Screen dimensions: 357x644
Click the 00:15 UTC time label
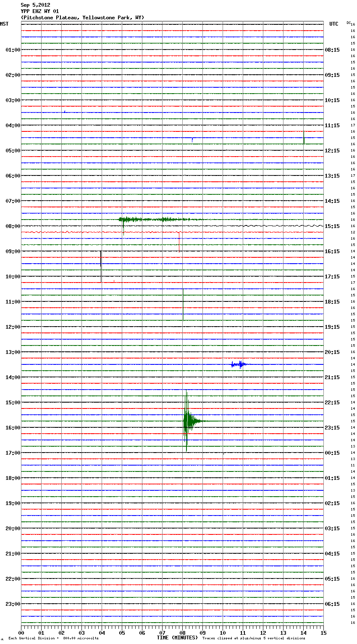[332, 453]
